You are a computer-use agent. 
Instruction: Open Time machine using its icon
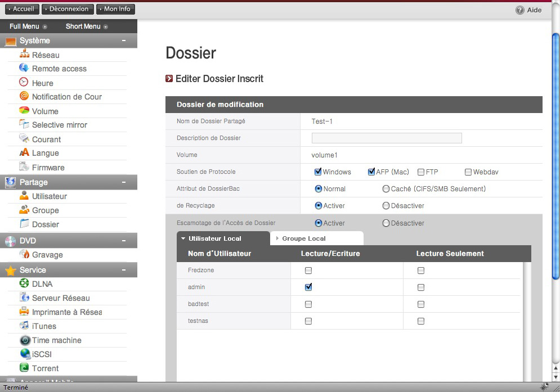pos(24,340)
